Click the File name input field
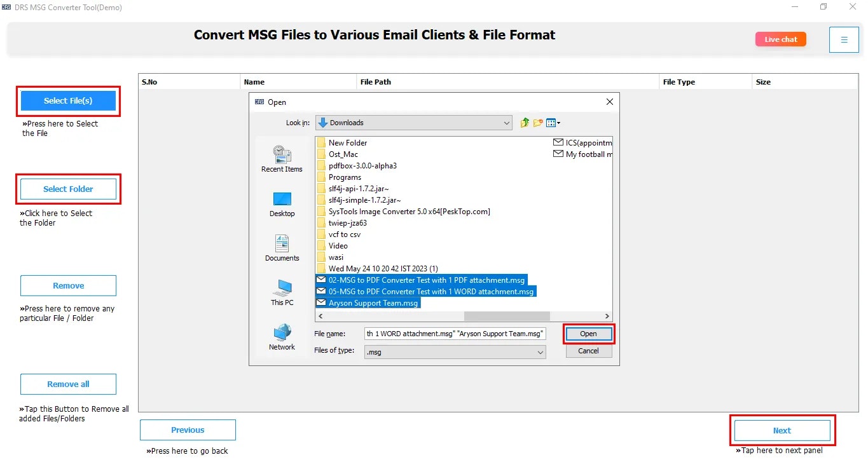868x462 pixels. (x=455, y=334)
